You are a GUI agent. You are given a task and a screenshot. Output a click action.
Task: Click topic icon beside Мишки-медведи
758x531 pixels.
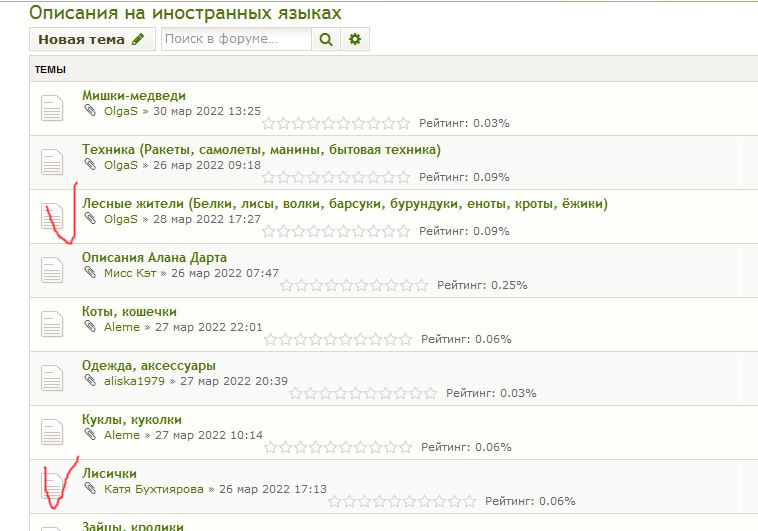coord(52,106)
